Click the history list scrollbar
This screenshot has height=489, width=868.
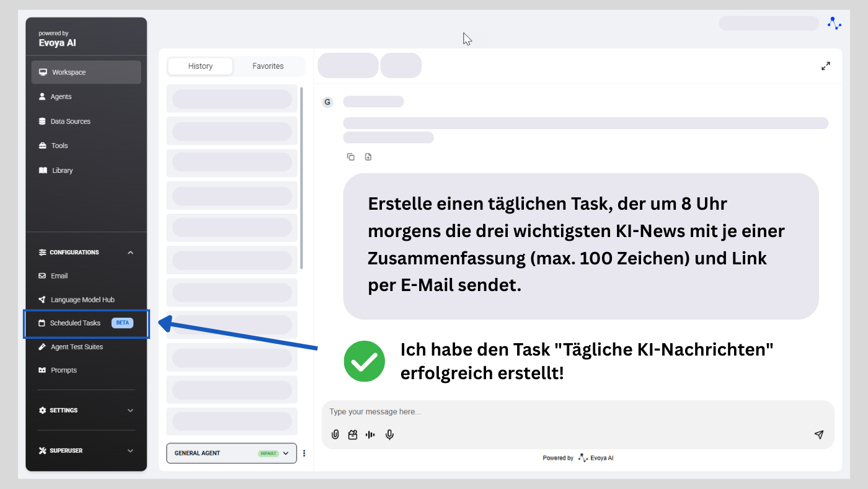click(302, 178)
